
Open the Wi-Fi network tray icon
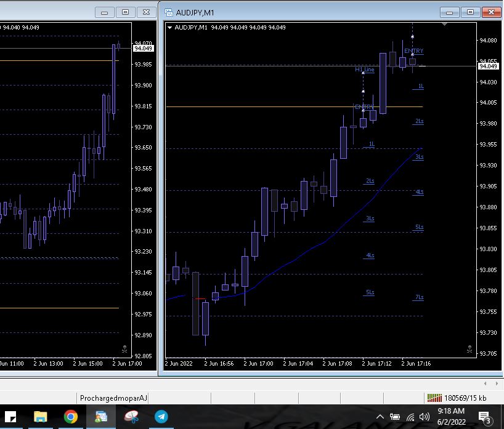point(410,417)
